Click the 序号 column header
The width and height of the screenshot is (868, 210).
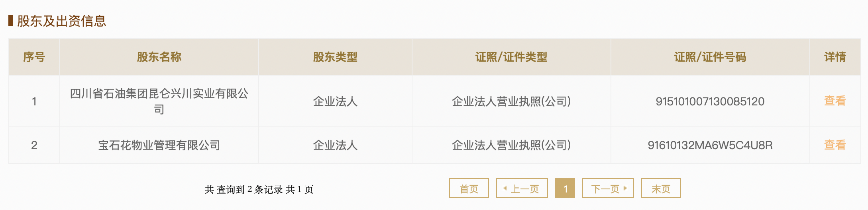click(34, 57)
